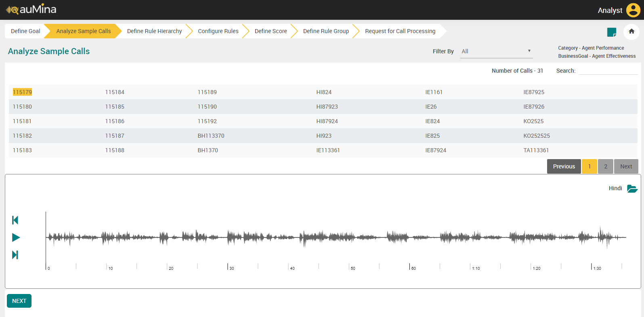Select call HI923
Screen dimensions: 644x317
pos(324,136)
